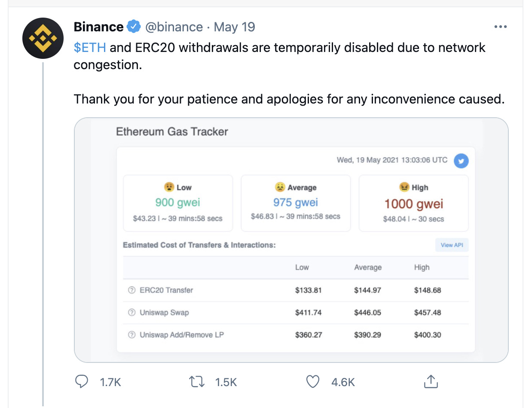Open the tweet's three-dot more menu

pos(501,27)
